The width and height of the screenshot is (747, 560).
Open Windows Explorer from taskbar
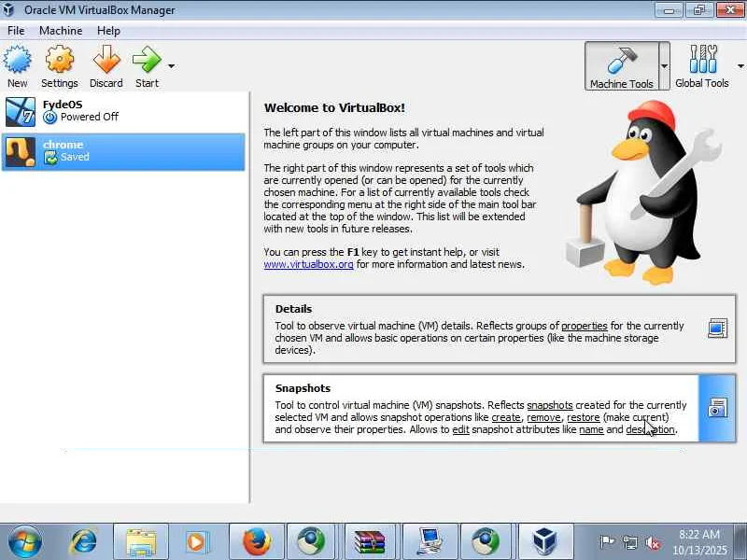[x=141, y=542]
